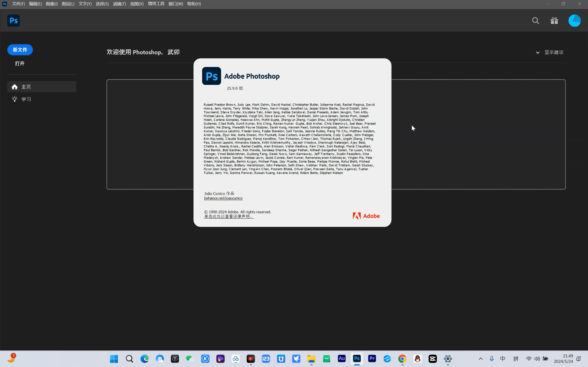Click the 打开 button
This screenshot has width=588, height=367.
tap(20, 64)
